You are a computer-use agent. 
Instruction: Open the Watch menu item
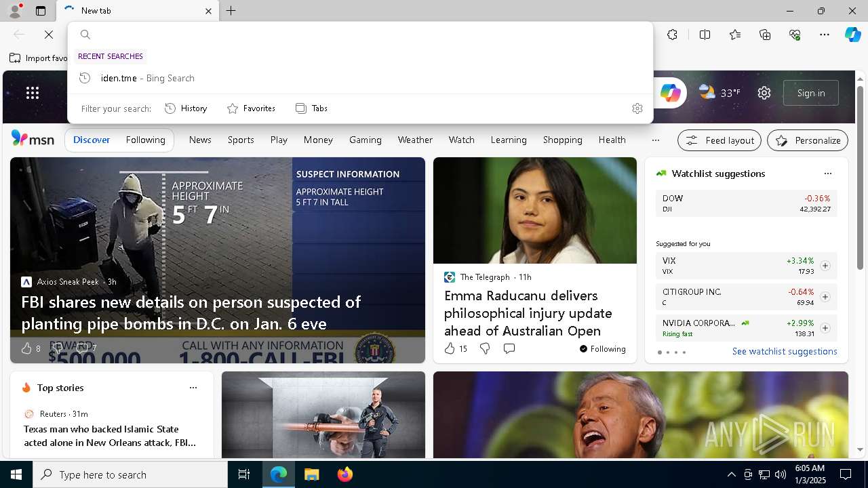click(461, 140)
